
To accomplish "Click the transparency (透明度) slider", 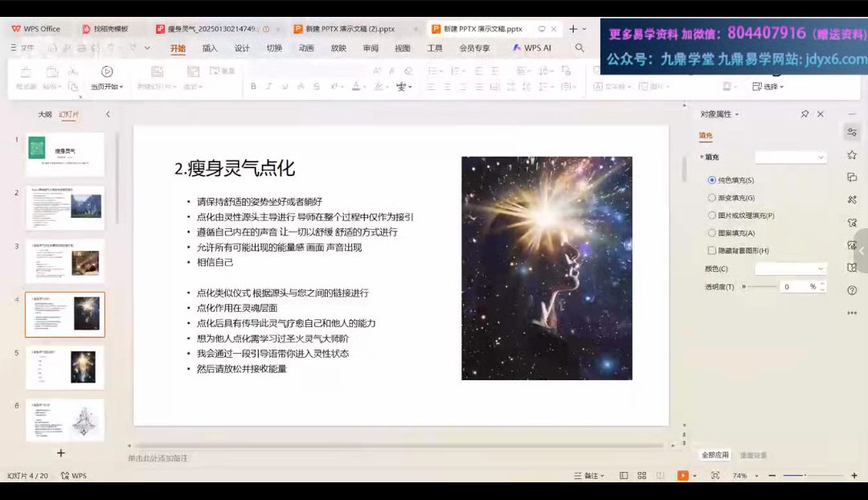I will tap(759, 286).
